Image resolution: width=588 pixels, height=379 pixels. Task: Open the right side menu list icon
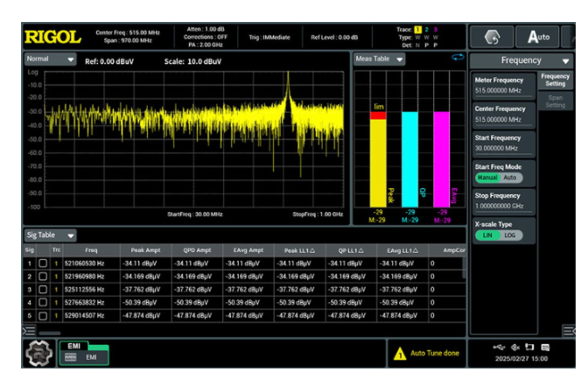[569, 331]
